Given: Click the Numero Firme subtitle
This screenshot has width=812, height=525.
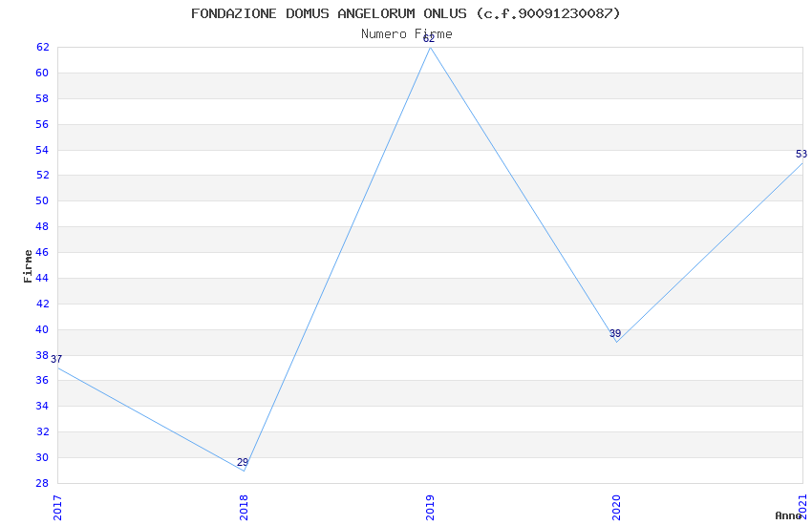Looking at the screenshot, I should 407,34.
